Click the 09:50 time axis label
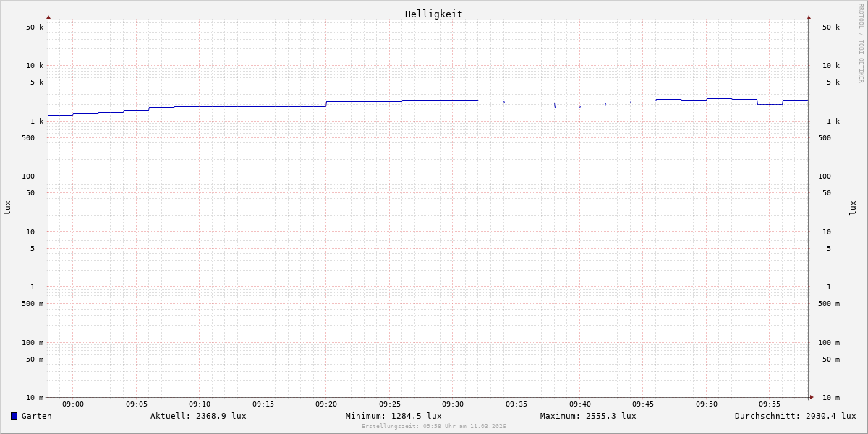Viewport: 868px width, 434px height. click(x=707, y=404)
